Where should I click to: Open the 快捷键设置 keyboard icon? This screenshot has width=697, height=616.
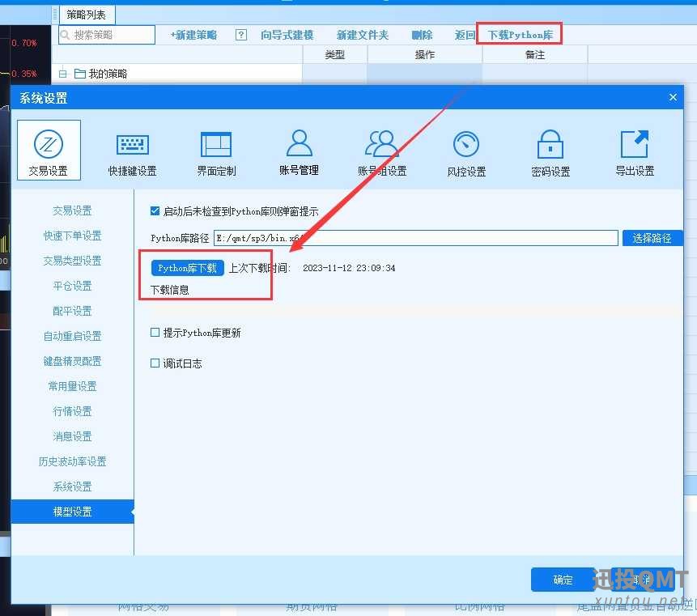[132, 151]
